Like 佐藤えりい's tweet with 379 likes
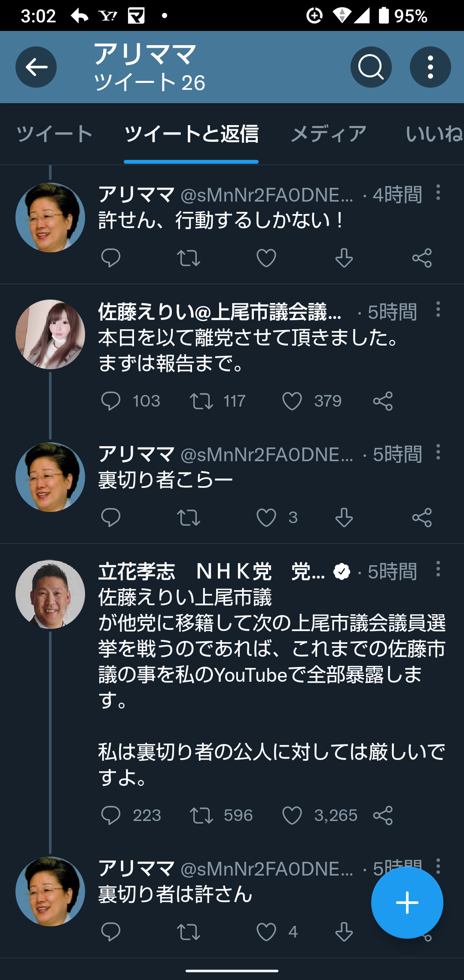This screenshot has width=464, height=980. 292,401
